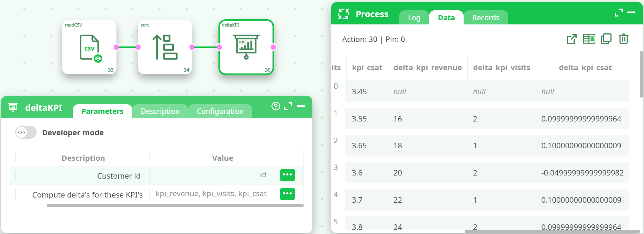
Task: Open the KPI list value editor button
Action: [x=287, y=194]
